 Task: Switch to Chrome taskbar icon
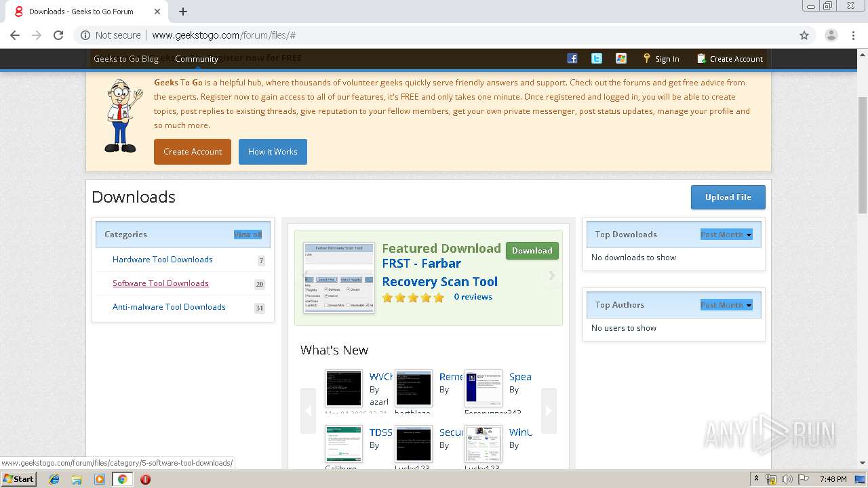tap(123, 479)
